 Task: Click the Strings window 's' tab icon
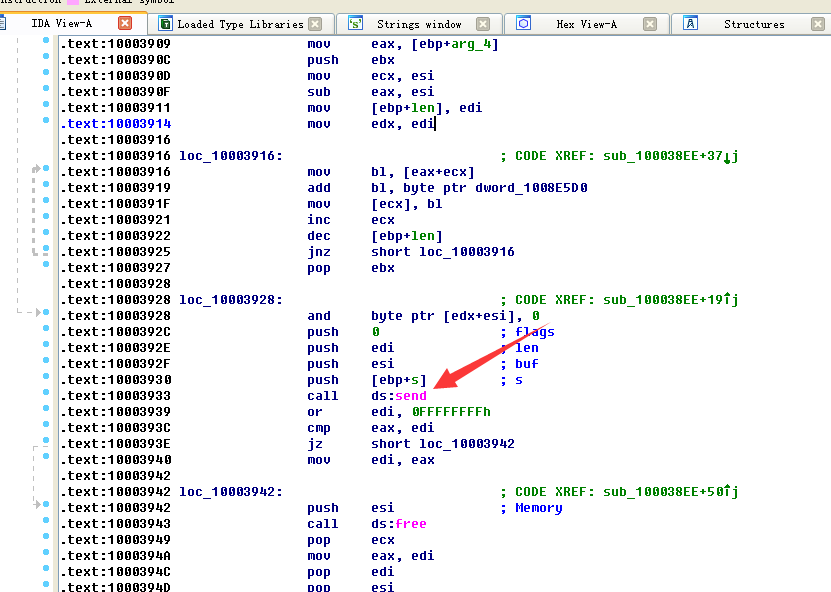355,24
